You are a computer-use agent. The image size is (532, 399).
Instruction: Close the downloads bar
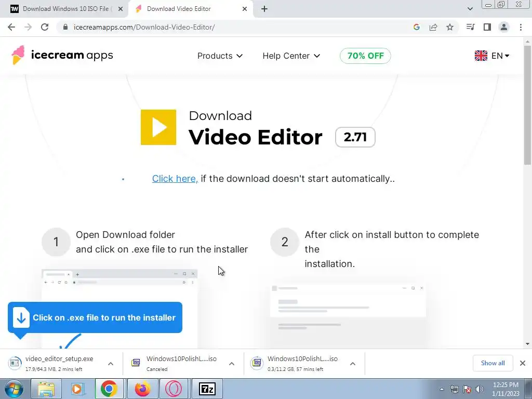[523, 363]
